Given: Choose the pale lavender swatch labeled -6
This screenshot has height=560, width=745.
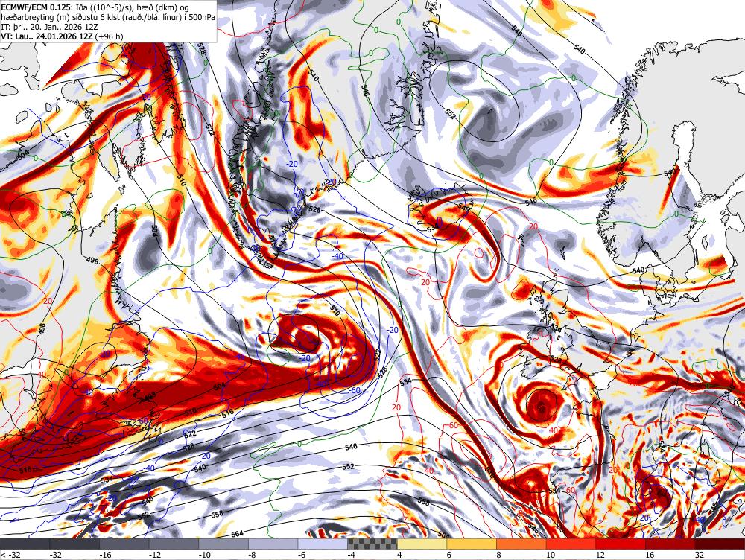Looking at the screenshot, I should click(323, 544).
